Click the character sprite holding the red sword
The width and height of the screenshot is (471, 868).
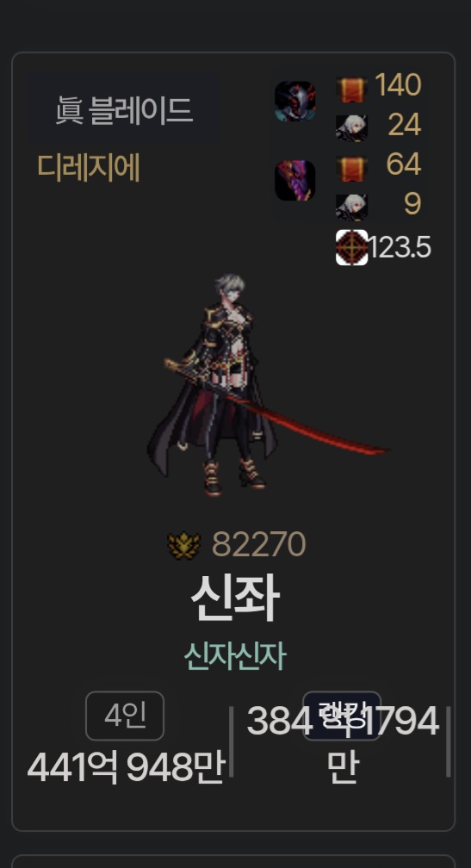[x=267, y=385]
